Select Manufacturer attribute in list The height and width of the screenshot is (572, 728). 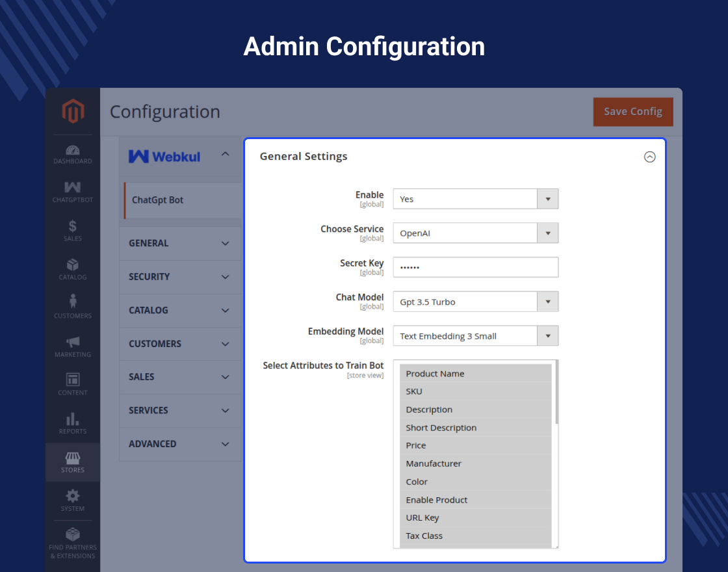(x=475, y=463)
